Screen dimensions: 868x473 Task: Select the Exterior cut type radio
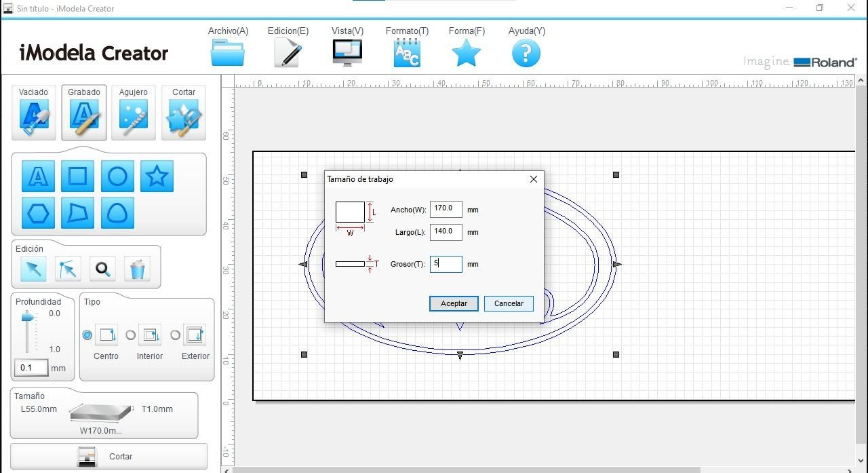pyautogui.click(x=175, y=335)
